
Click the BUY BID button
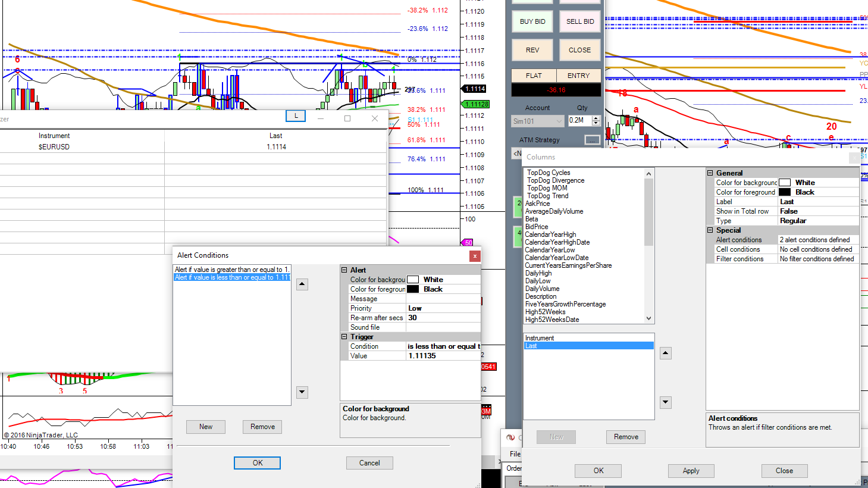pos(532,21)
